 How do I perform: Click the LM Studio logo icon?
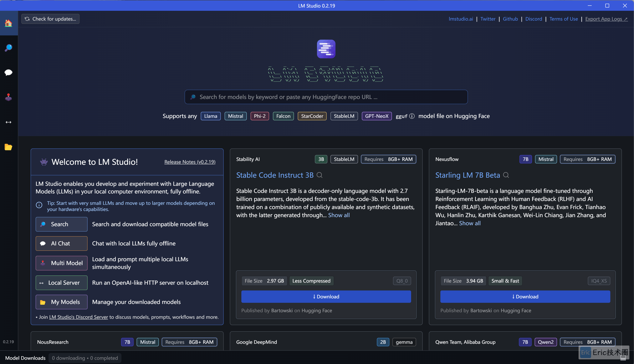(x=326, y=49)
